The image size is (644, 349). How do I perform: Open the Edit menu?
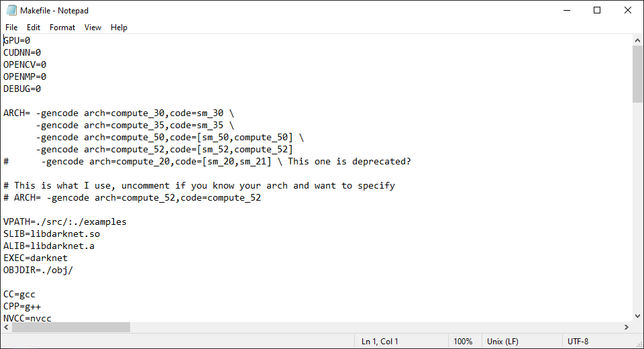coord(34,28)
